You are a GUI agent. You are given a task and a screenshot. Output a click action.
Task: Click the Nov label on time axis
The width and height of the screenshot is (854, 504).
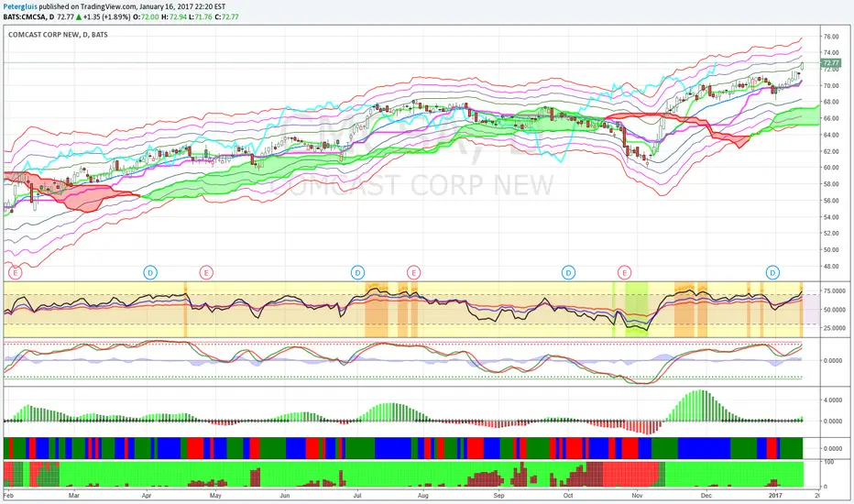click(x=637, y=496)
